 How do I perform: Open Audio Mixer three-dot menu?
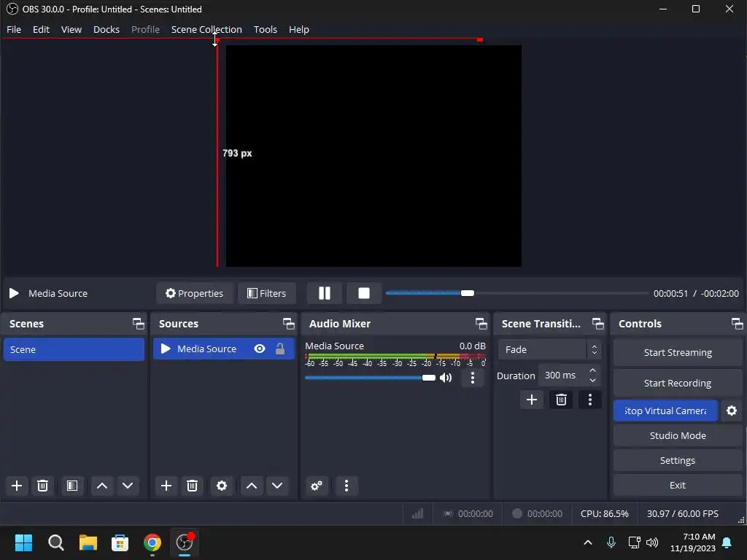tap(347, 486)
